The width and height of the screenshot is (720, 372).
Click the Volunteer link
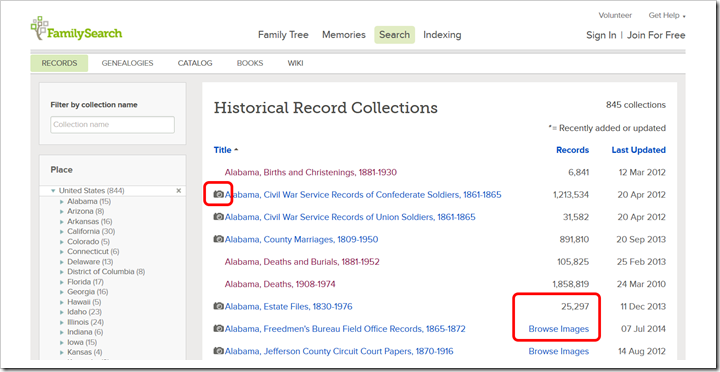[615, 15]
